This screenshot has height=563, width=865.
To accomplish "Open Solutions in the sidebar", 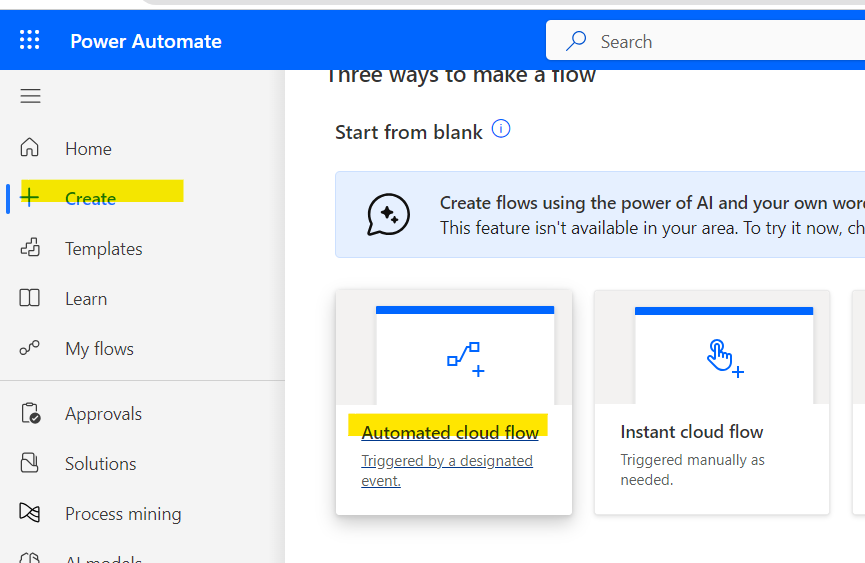I will [100, 464].
